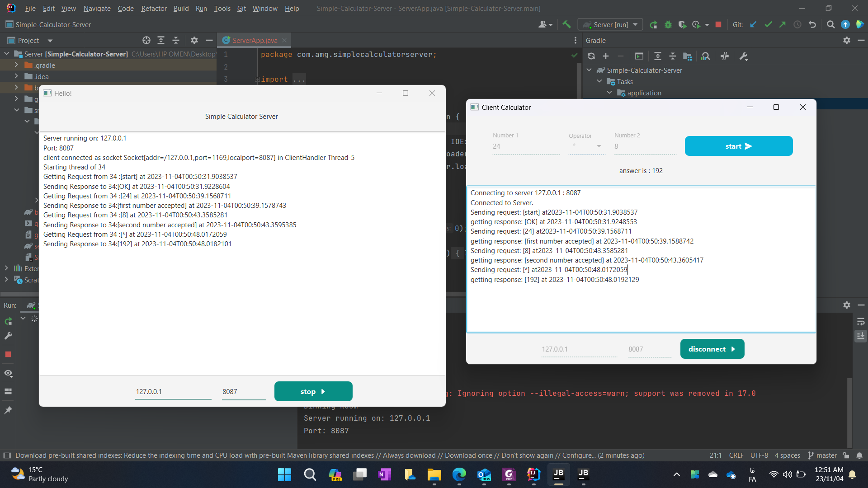The image size is (868, 488).
Task: Click the Rerun icon in Run panel
Action: tap(8, 321)
